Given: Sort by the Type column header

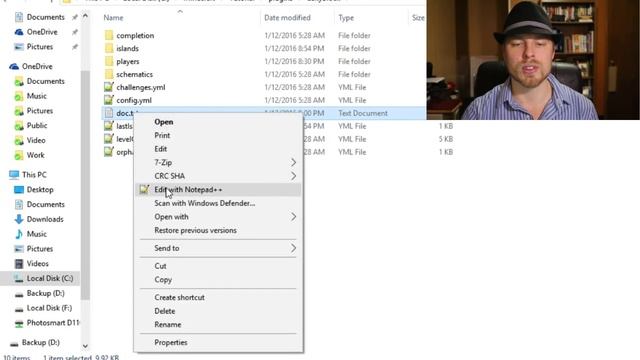Looking at the screenshot, I should (x=346, y=18).
